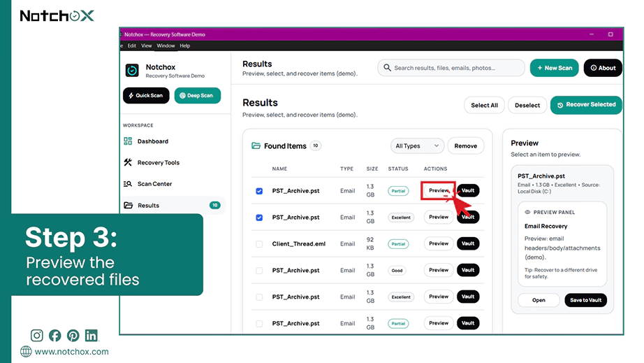The height and width of the screenshot is (363, 644).
Task: Click the Deselect button
Action: (x=527, y=105)
